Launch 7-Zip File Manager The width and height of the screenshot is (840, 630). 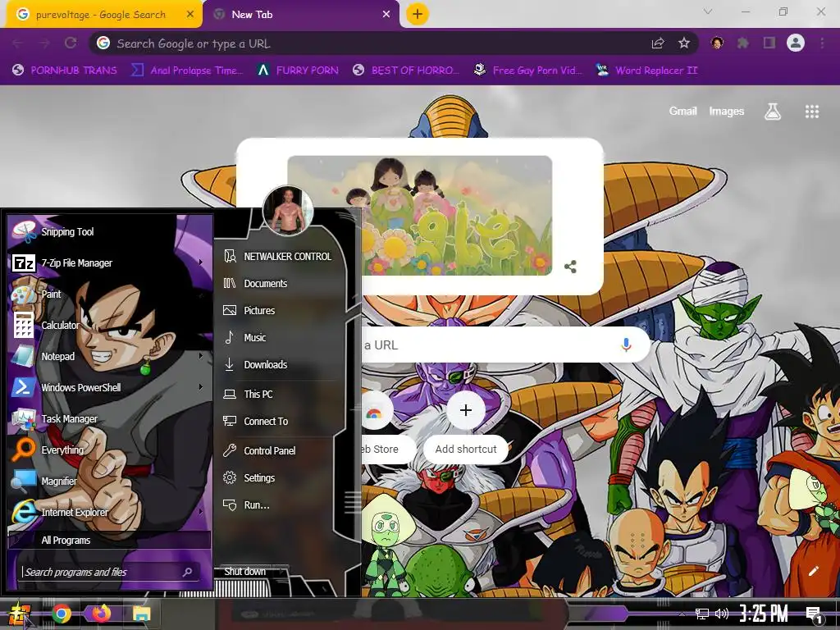pyautogui.click(x=110, y=262)
